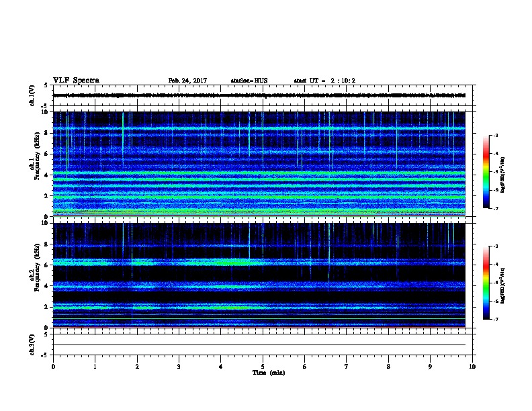Click the "ch.1(V)" waveform axis label
The height and width of the screenshot is (411, 532).
32,95
